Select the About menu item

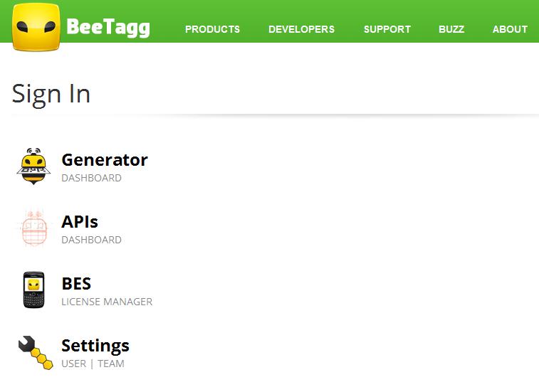coord(510,29)
